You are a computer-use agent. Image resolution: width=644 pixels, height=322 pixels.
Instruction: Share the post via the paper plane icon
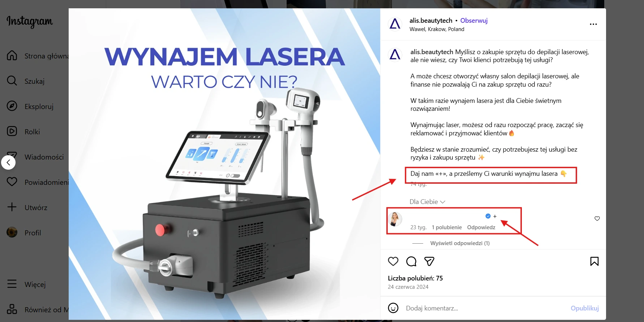[429, 261]
